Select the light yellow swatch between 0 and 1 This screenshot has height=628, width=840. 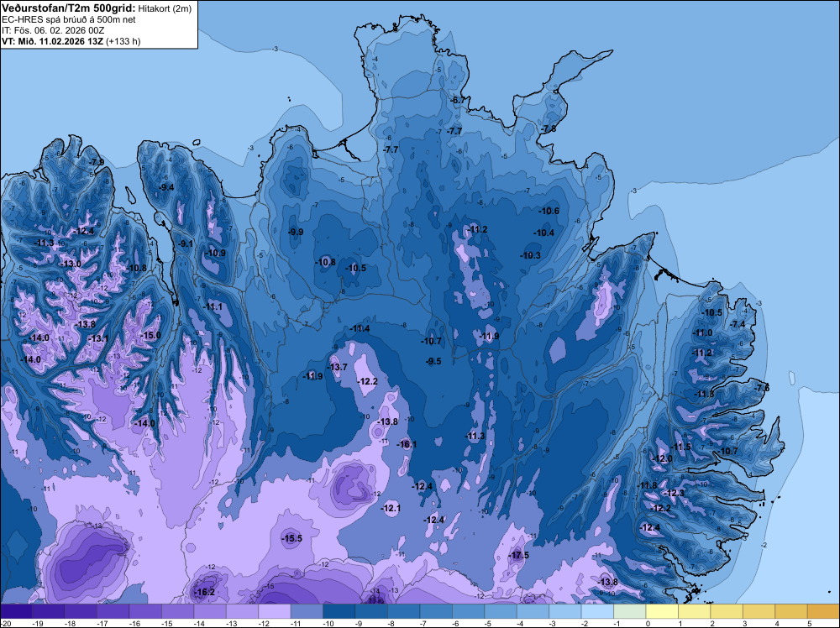[x=662, y=611]
